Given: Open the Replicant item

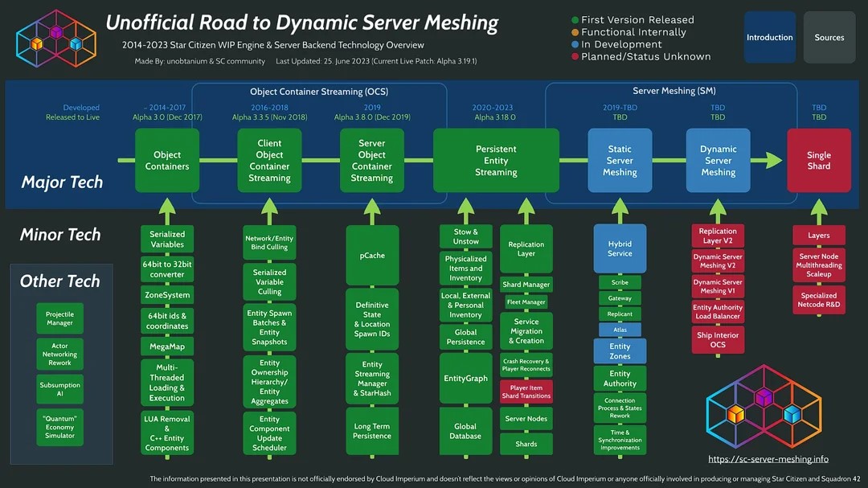Looking at the screenshot, I should (620, 314).
